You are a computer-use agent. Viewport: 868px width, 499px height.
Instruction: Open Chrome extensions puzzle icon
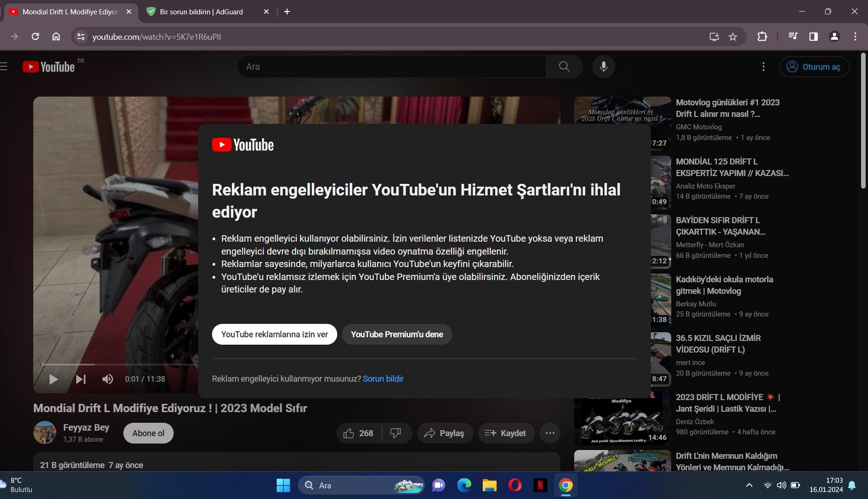pyautogui.click(x=762, y=37)
